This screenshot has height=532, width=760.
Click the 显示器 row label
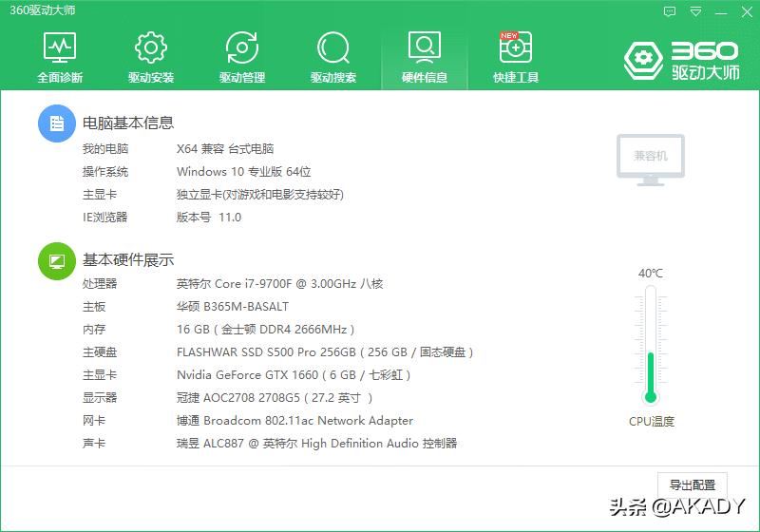(100, 398)
